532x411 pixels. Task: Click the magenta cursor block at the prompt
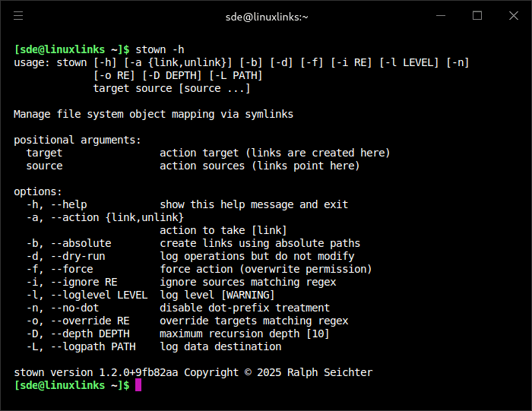(x=138, y=385)
